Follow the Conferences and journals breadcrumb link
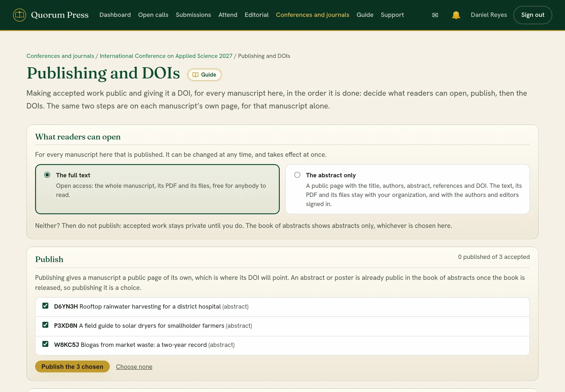565x392 pixels. (60, 56)
